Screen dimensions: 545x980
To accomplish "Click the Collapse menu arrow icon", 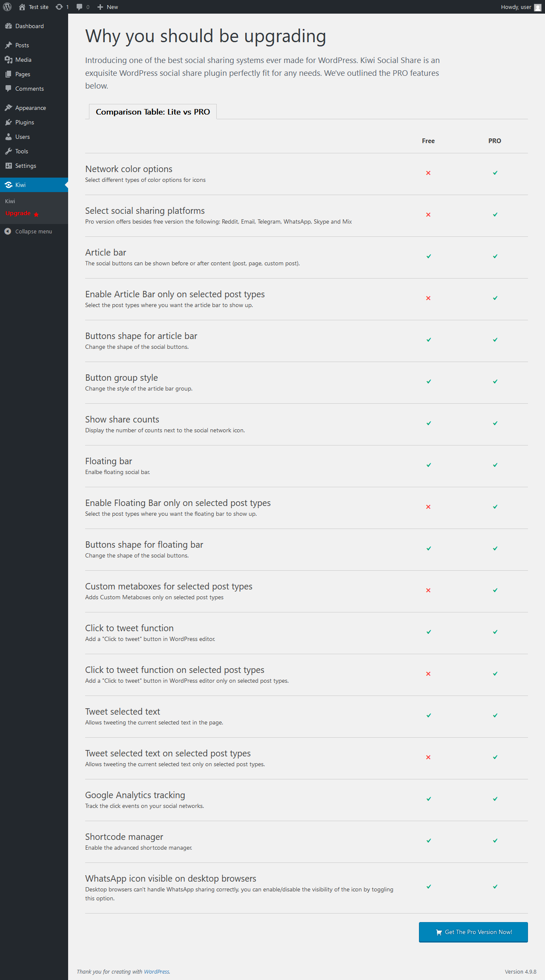I will pyautogui.click(x=8, y=231).
